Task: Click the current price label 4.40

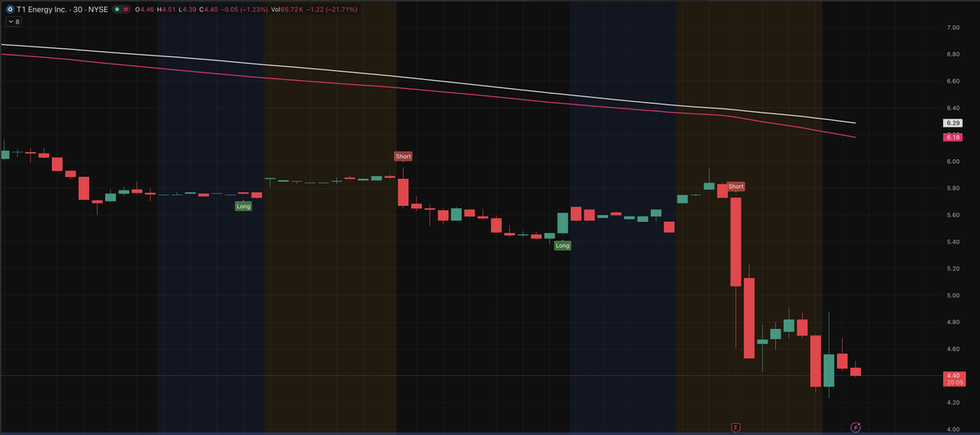Action: point(952,375)
